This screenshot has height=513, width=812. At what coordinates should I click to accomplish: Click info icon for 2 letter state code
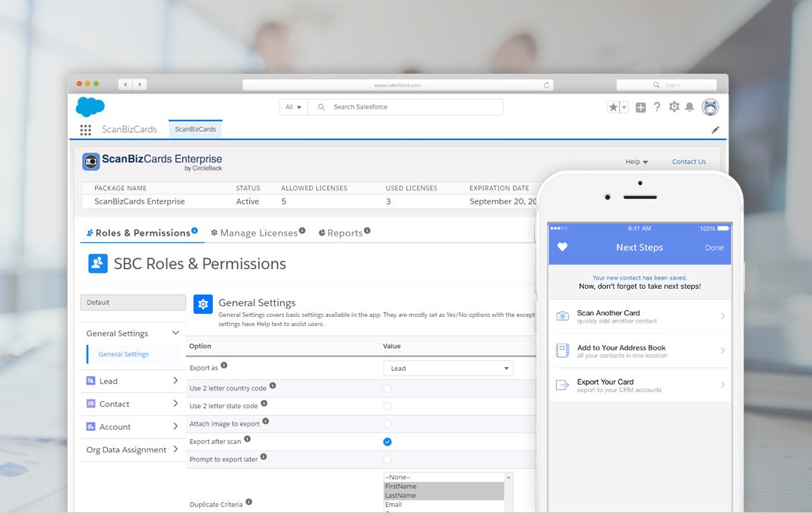pyautogui.click(x=264, y=403)
